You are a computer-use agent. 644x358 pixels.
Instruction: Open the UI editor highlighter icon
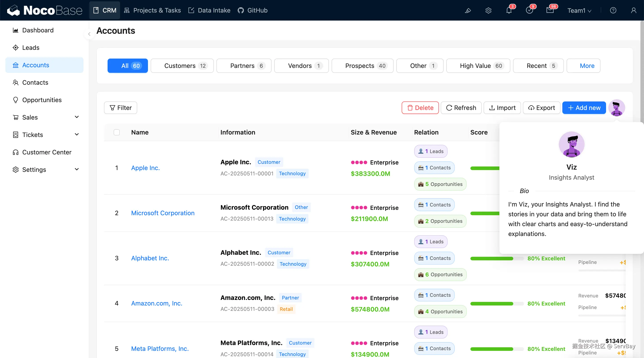pos(468,11)
